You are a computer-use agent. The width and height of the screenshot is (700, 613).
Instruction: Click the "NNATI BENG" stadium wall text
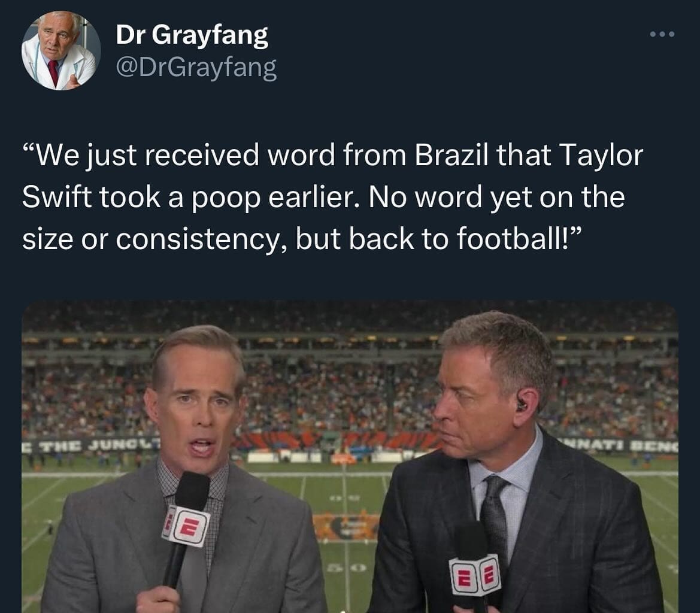[x=620, y=444]
